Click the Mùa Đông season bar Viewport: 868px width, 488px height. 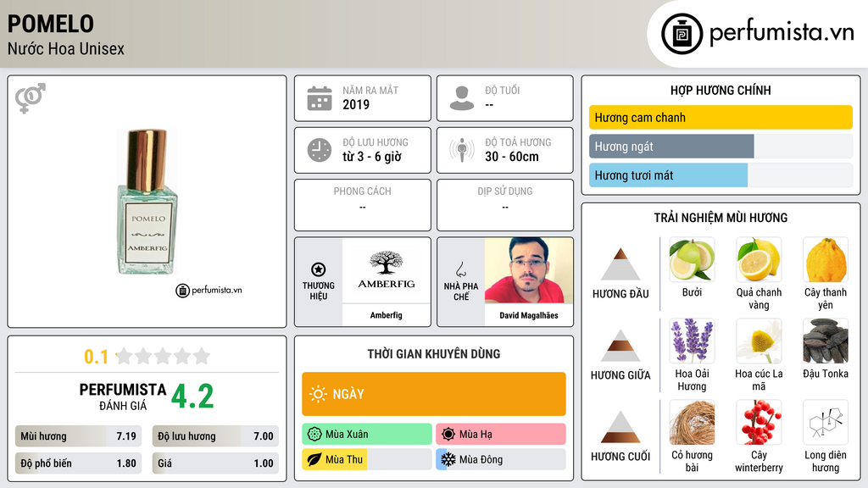pyautogui.click(x=501, y=459)
